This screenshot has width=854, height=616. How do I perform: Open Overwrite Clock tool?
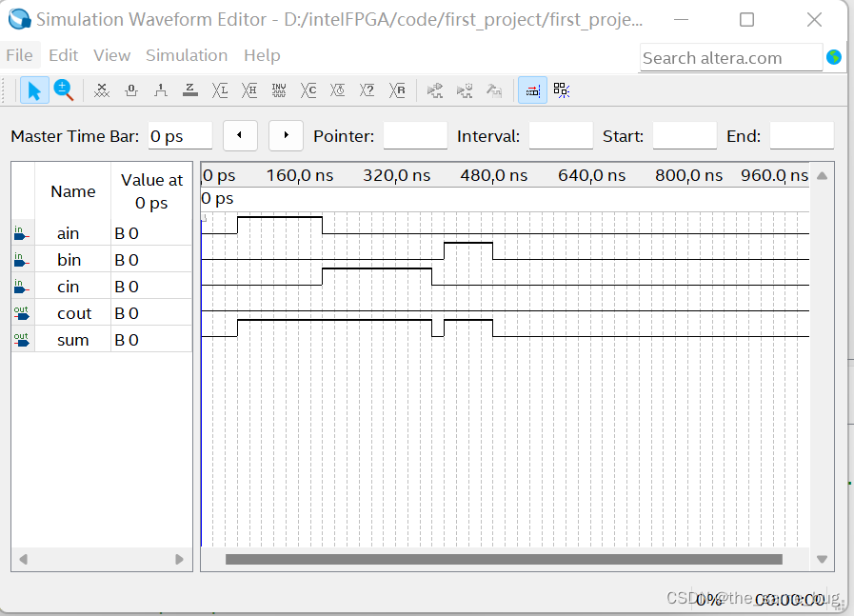pyautogui.click(x=338, y=90)
